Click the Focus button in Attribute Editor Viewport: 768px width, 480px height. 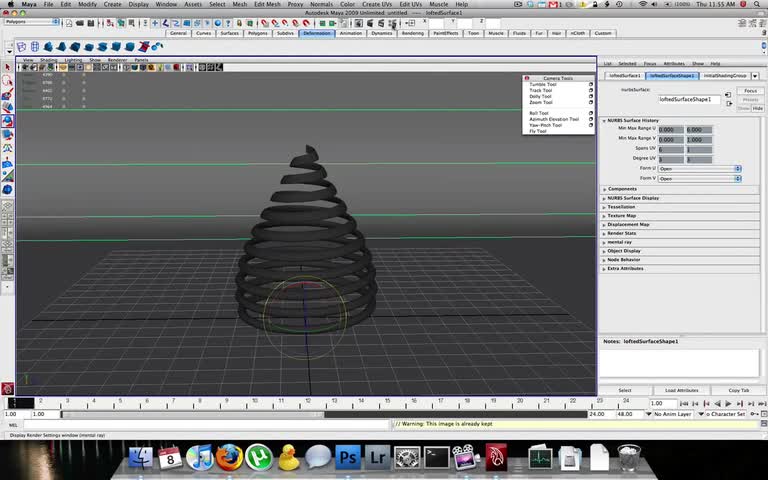(750, 91)
